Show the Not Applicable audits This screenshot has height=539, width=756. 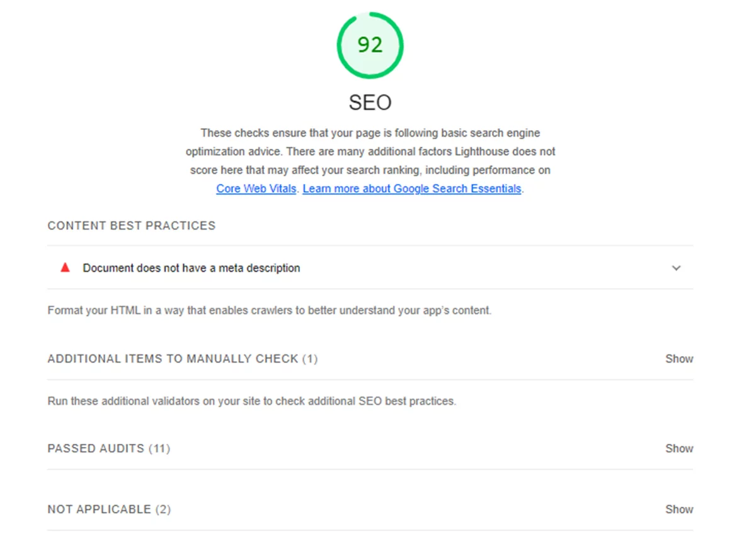click(679, 509)
